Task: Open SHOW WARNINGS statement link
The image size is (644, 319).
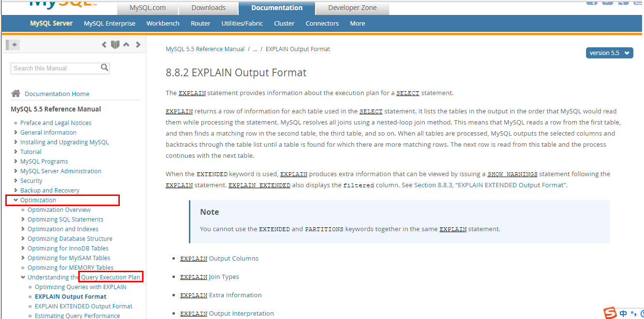Action: [x=512, y=174]
